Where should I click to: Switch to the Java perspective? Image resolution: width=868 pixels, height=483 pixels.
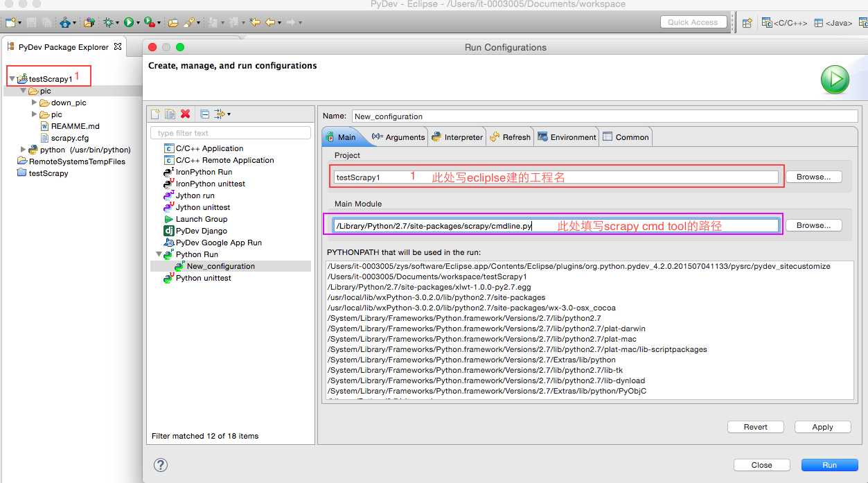click(833, 22)
